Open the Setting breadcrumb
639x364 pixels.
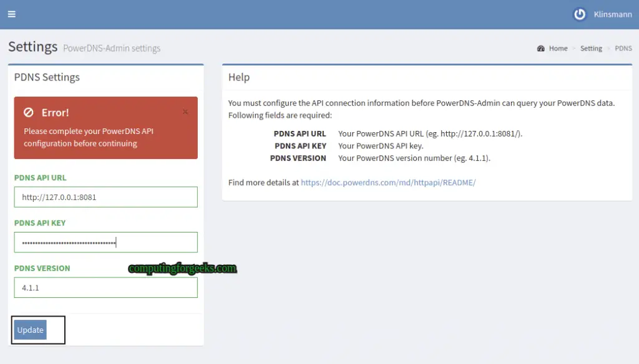591,49
